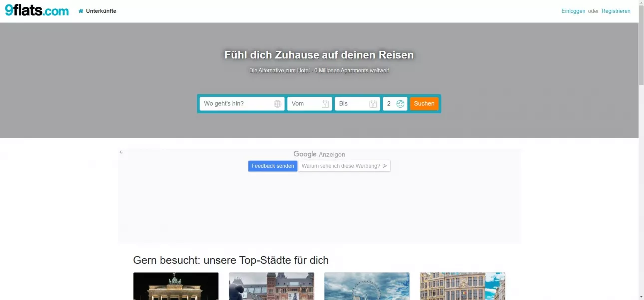Viewport: 644px width, 300px height.
Task: Open the guest count dropdown showing 2
Action: pyautogui.click(x=395, y=104)
